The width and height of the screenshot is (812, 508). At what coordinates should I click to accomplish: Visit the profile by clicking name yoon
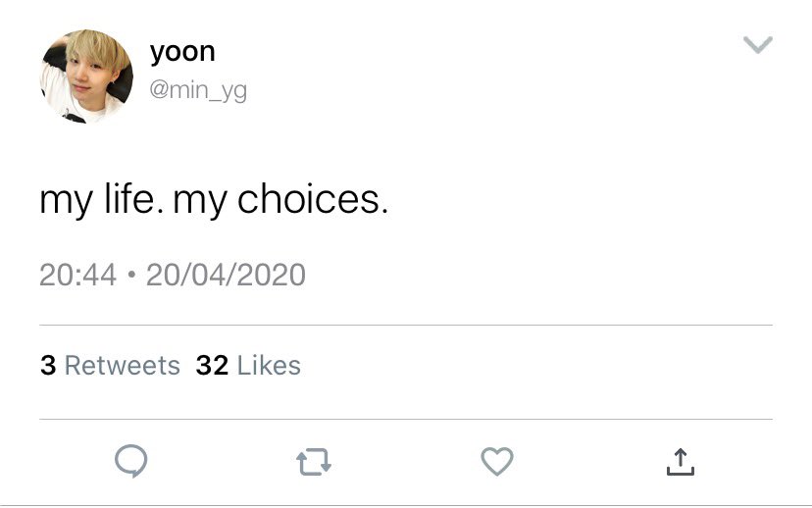point(182,52)
